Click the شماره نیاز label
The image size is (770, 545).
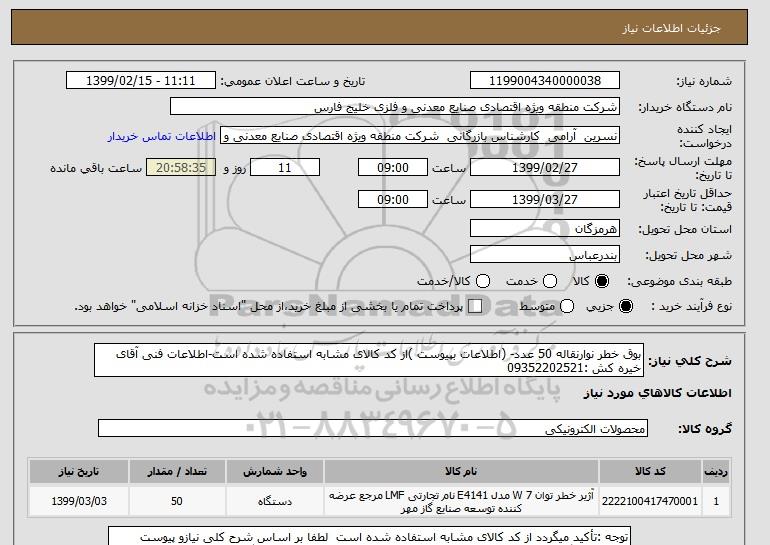[704, 82]
